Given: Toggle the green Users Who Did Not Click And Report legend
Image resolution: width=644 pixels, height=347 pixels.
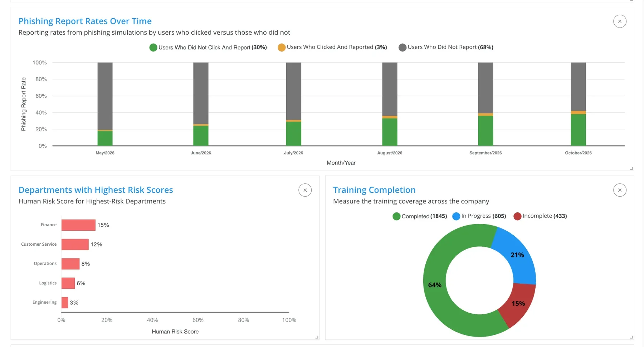Looking at the screenshot, I should 208,47.
